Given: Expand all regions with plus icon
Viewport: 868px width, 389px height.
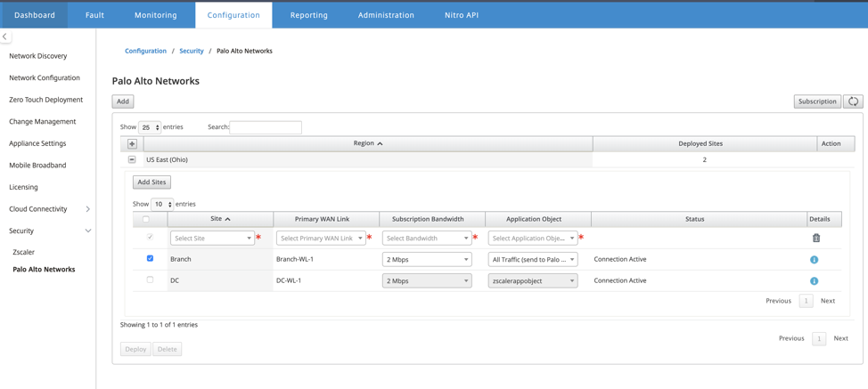Looking at the screenshot, I should pyautogui.click(x=132, y=143).
